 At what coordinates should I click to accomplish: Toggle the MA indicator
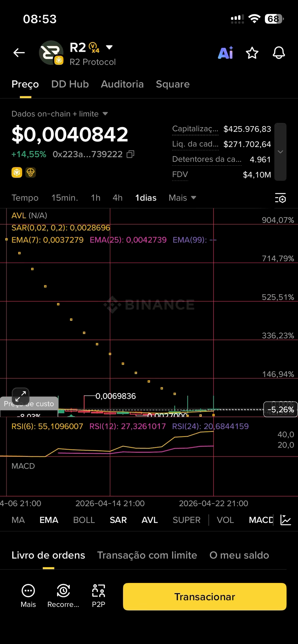pos(18,520)
